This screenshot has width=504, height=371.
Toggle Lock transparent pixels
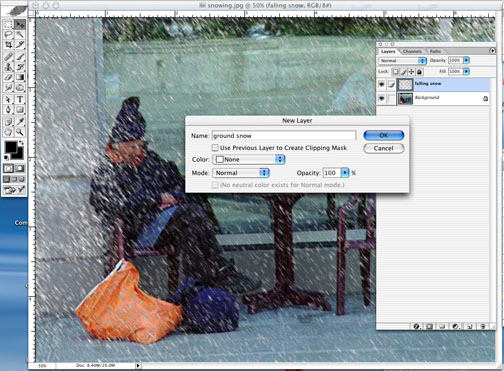395,71
